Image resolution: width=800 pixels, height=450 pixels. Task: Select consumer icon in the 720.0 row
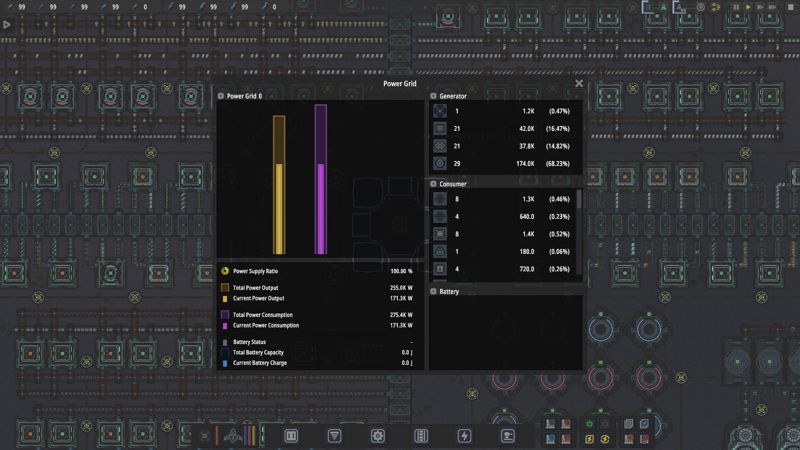coord(440,268)
